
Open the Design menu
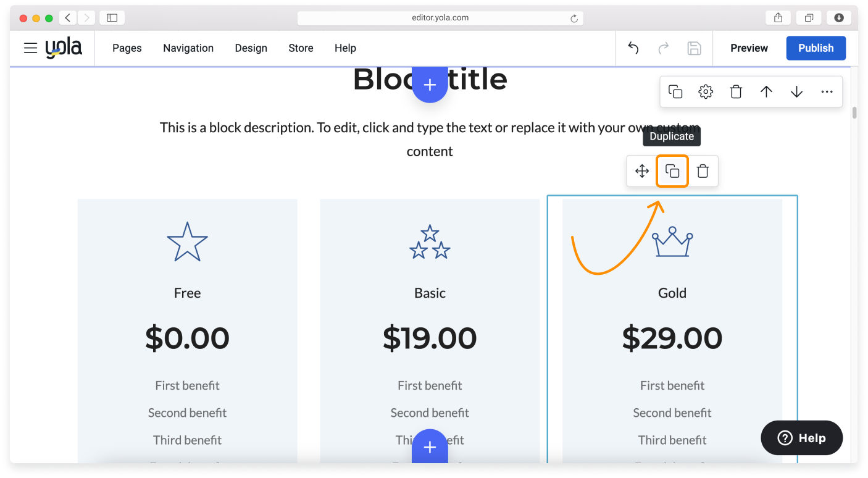251,48
